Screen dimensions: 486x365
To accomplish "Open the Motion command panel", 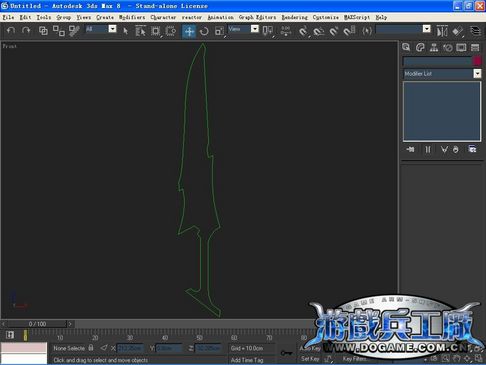I will pyautogui.click(x=448, y=48).
